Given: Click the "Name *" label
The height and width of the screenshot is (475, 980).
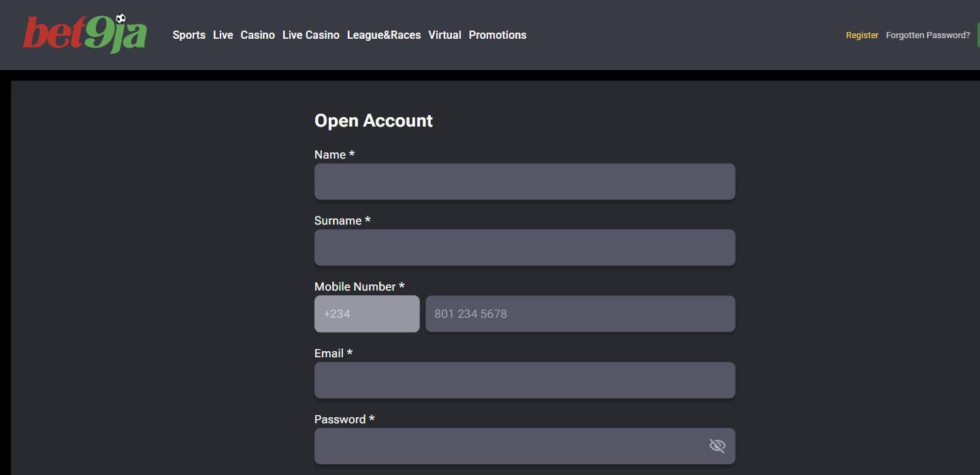Looking at the screenshot, I should click(x=334, y=154).
